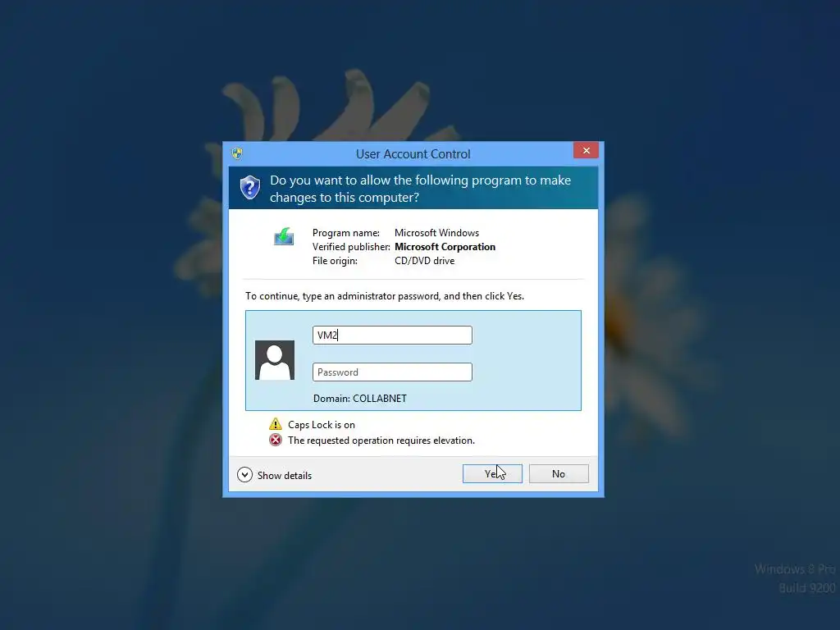Viewport: 840px width, 630px height.
Task: Click the 'Microsoft Corporation' publisher name
Action: click(x=445, y=247)
